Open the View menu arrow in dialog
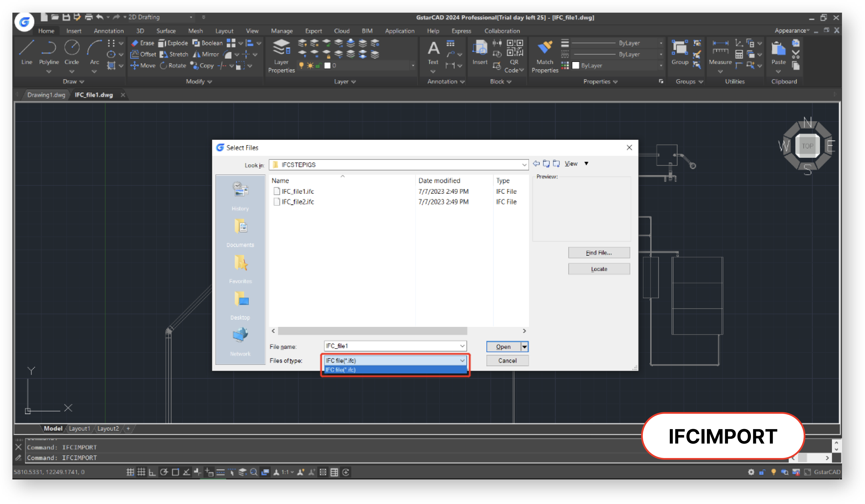Image resolution: width=865 pixels, height=504 pixels. tap(586, 164)
